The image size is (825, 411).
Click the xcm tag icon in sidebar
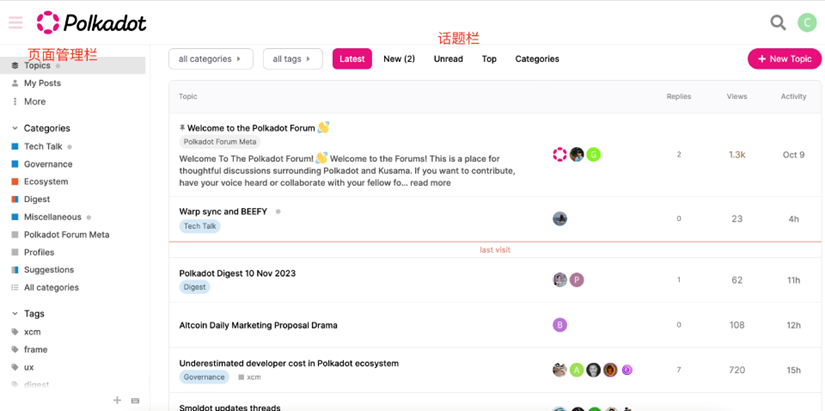(15, 332)
